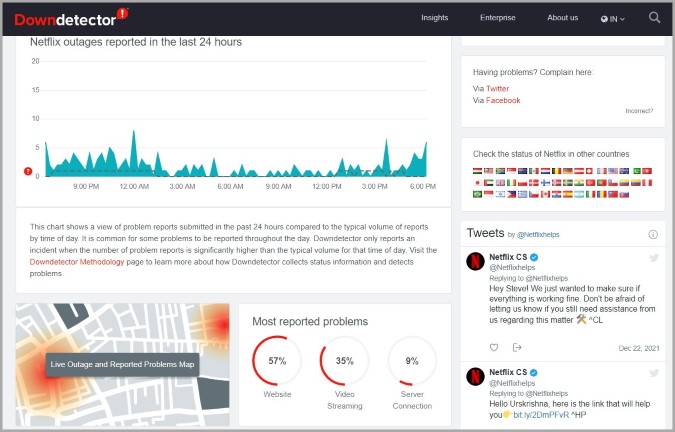Share the Hey Steve tweet via arrow icon
The image size is (675, 432).
point(517,347)
